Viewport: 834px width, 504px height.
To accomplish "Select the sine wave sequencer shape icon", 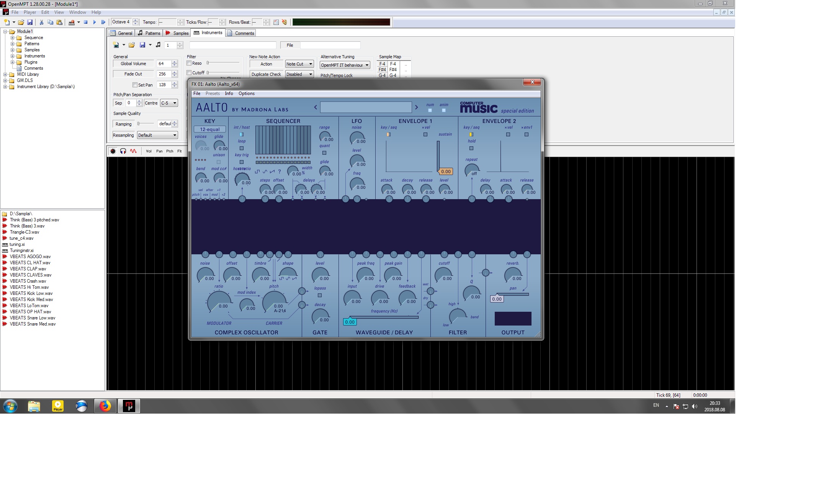I will [265, 171].
